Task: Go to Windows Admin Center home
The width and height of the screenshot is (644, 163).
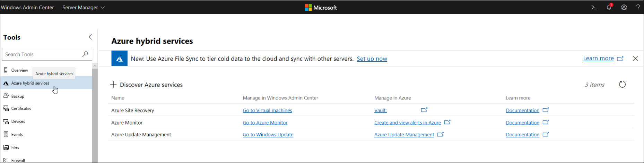Action: coord(27,8)
